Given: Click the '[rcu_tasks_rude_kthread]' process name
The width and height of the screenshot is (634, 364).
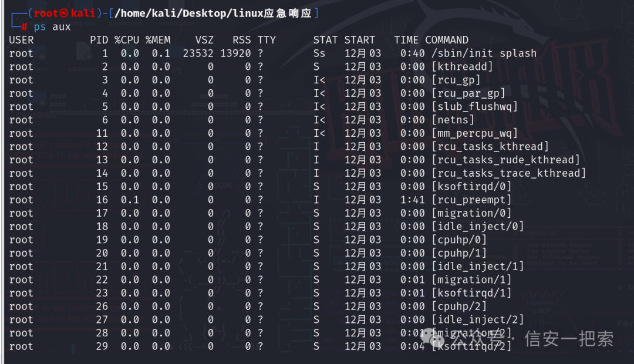Looking at the screenshot, I should coord(506,160).
